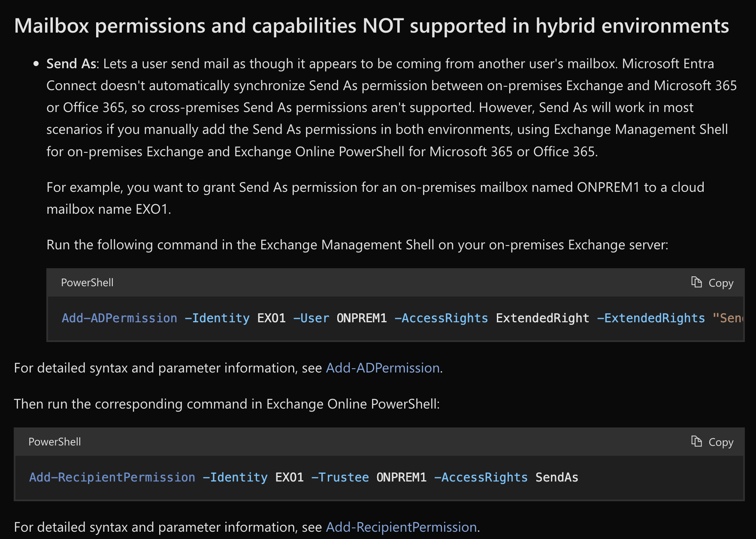Select the Add-ADPermission cmdlet in the code
Viewport: 756px width, 539px height.
(x=119, y=318)
